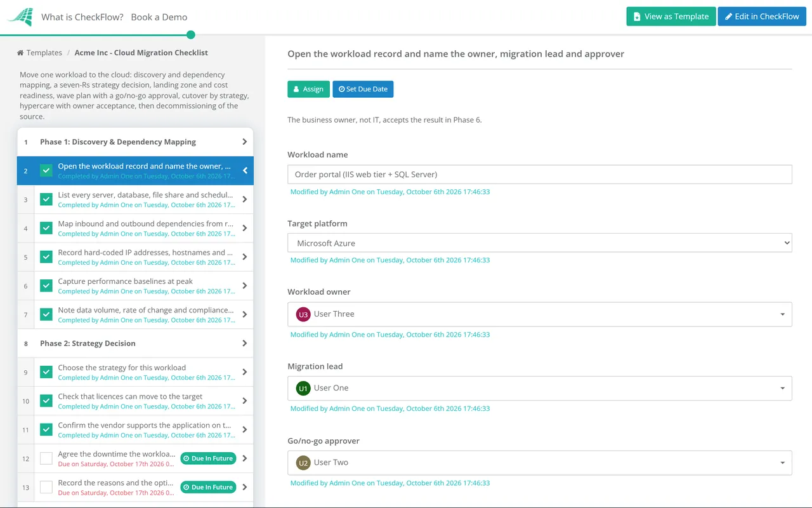The image size is (812, 508).
Task: Click the U3 avatar in Workload owner
Action: coord(303,314)
